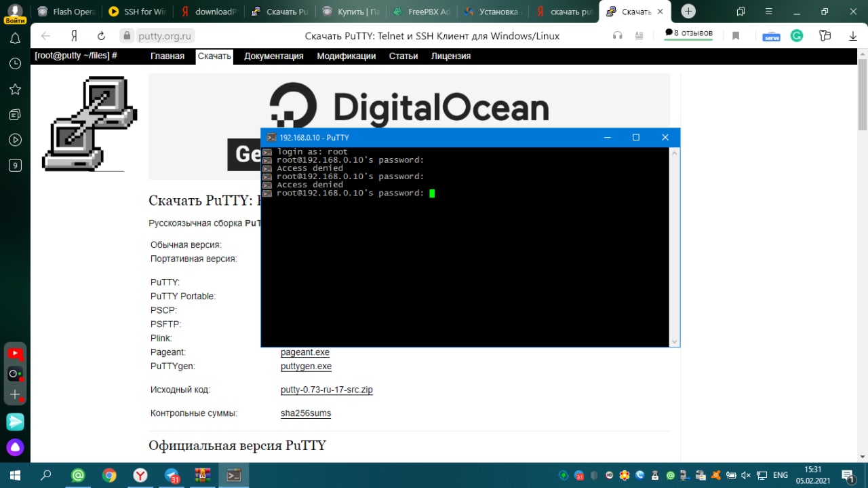The image size is (868, 488).
Task: Open YouTube shortcut in the sidebar
Action: [15, 354]
